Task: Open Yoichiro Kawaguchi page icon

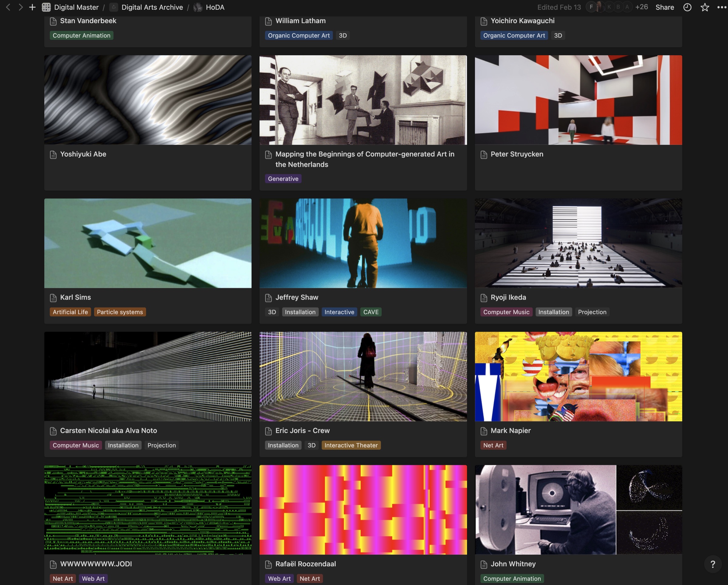Action: pos(484,21)
